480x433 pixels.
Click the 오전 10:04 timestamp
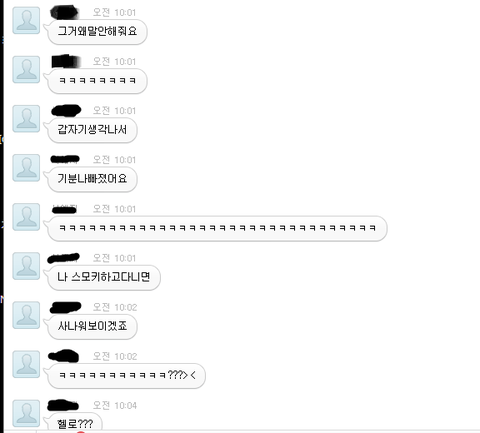point(115,405)
